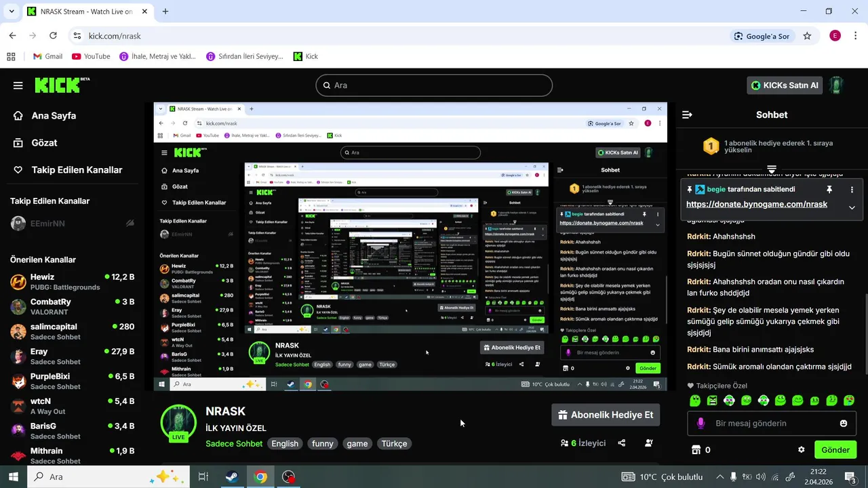The image size is (868, 488).
Task: Insert the first green blob emote
Action: pyautogui.click(x=695, y=401)
